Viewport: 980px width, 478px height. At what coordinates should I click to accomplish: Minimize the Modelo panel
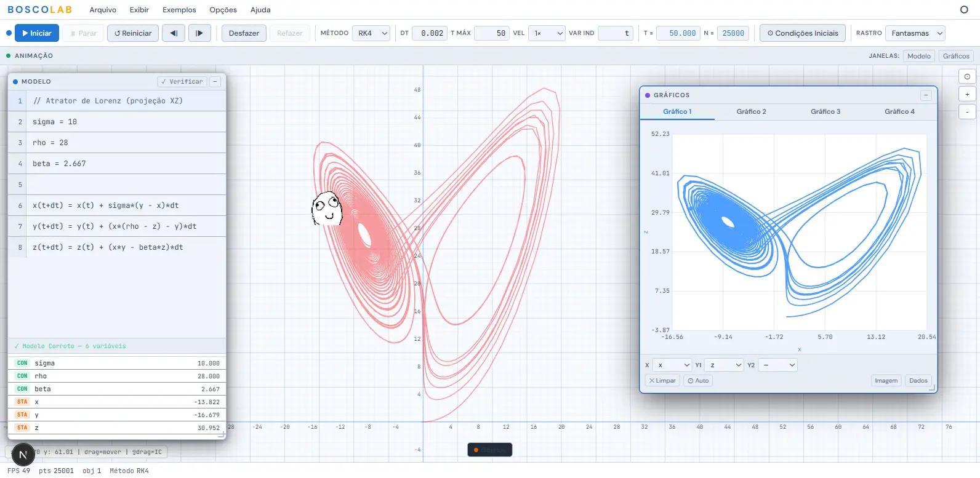coord(215,82)
